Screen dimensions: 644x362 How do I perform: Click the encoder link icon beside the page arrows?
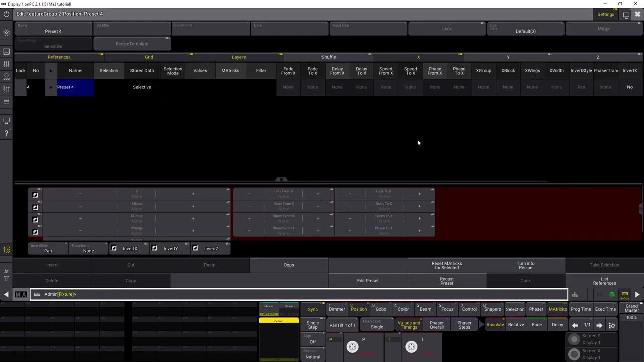pos(612,325)
